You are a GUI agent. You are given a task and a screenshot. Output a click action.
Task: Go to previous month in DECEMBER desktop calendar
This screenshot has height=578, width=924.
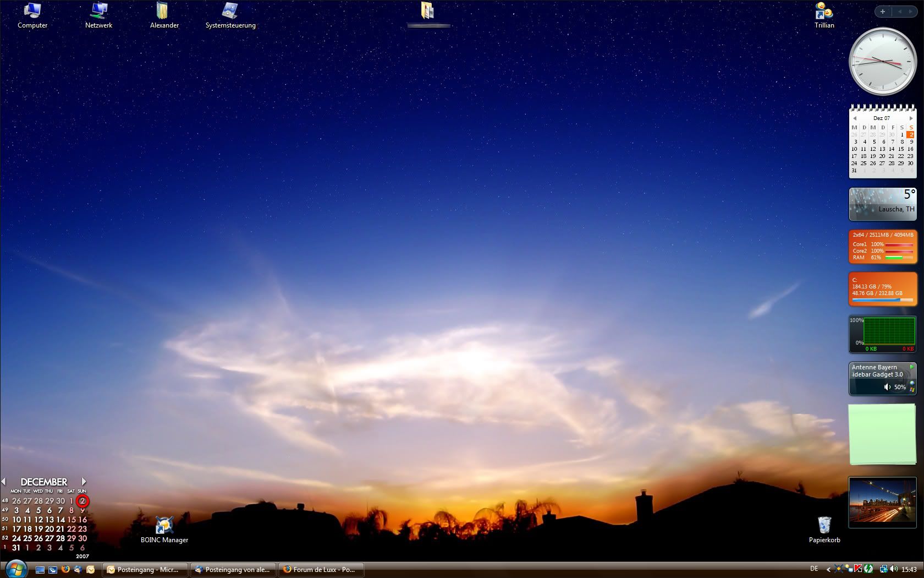pyautogui.click(x=4, y=482)
